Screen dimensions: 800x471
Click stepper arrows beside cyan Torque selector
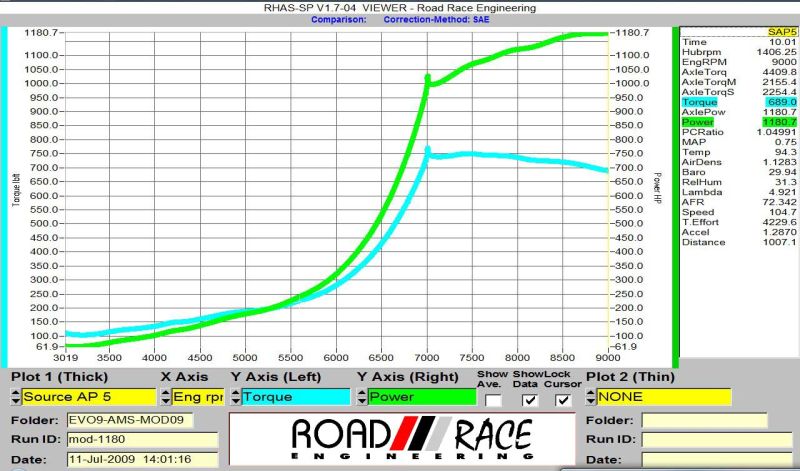[x=235, y=397]
